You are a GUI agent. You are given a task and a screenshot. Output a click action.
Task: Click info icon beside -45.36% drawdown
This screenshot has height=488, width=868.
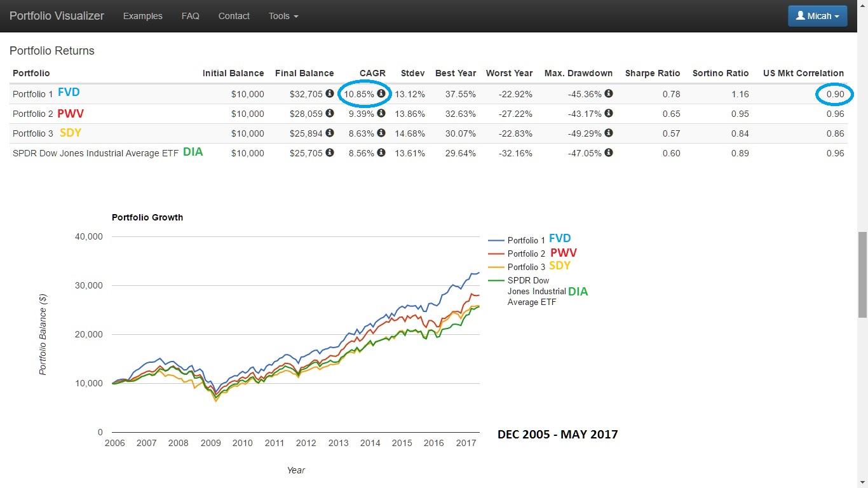click(609, 93)
